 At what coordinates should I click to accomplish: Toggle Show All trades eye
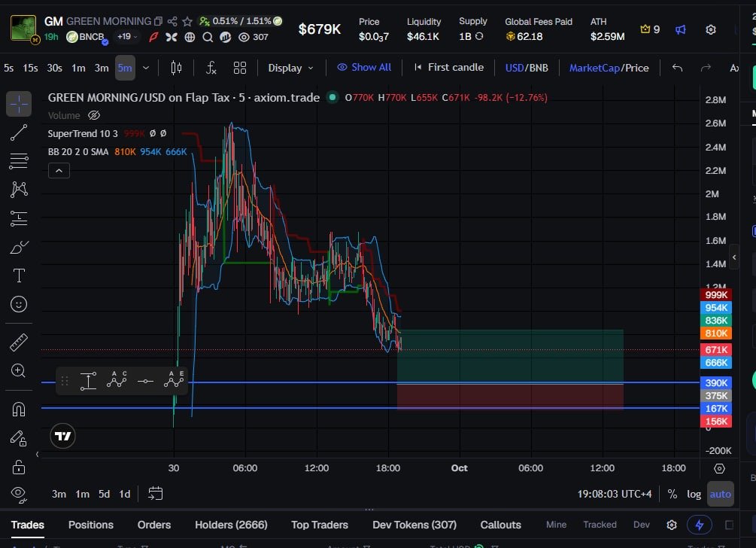(x=364, y=68)
